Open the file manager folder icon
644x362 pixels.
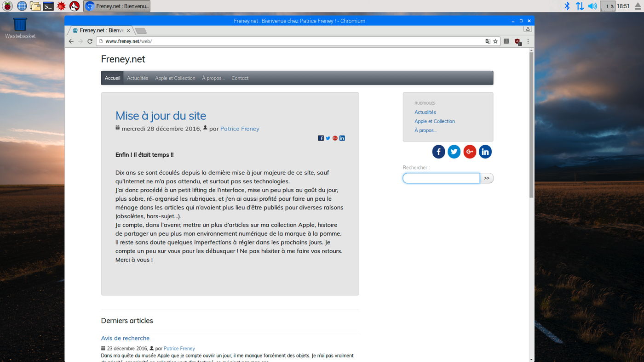[x=35, y=6]
